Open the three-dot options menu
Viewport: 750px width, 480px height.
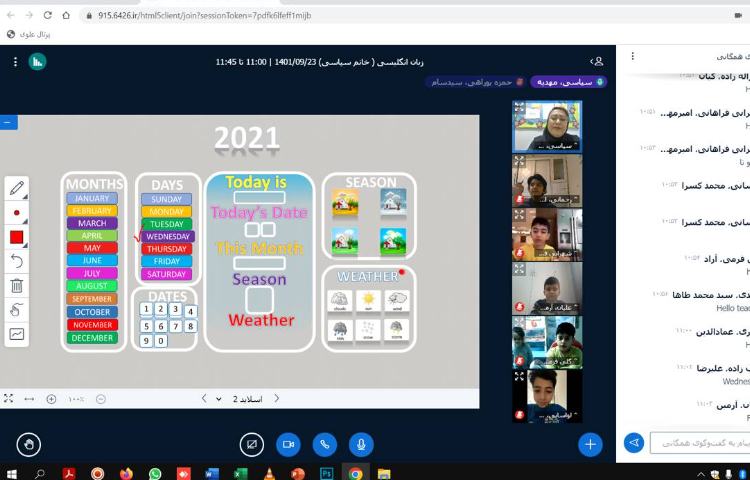click(15, 62)
